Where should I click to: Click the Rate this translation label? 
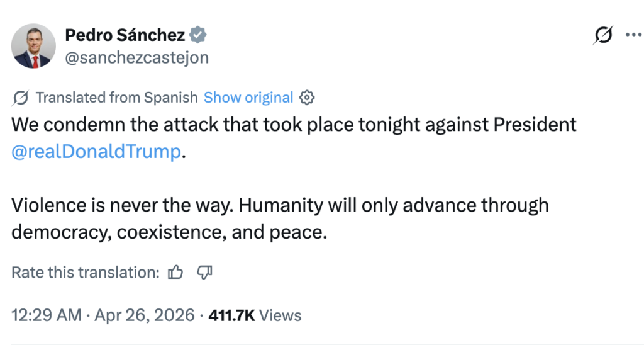[x=86, y=273]
